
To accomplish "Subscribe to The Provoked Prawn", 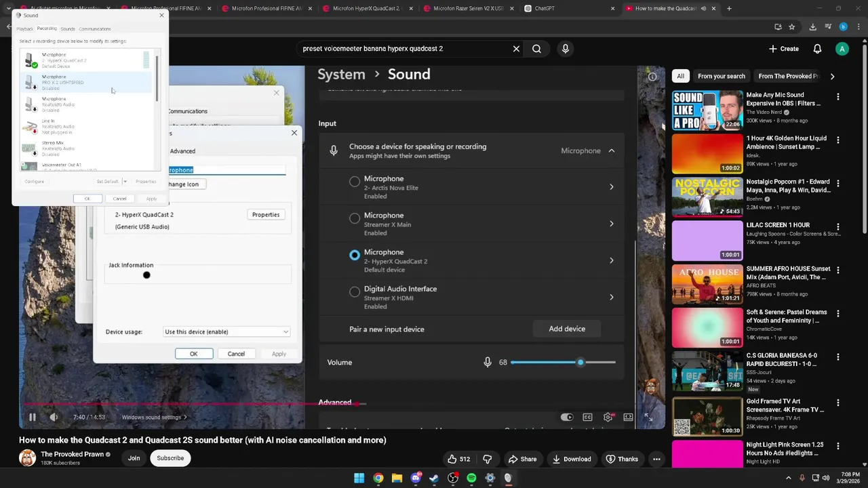I will [170, 458].
